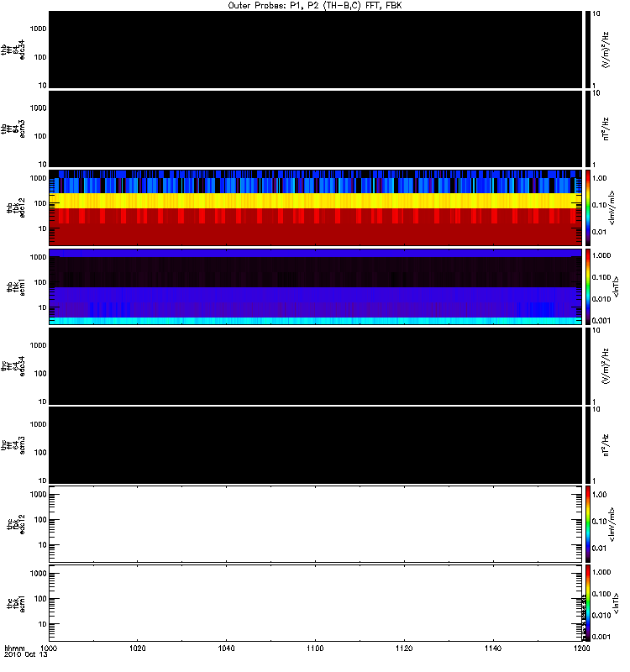This screenshot has width=630, height=672.
Task: Click the cyan band in thb scm1 spectrogram
Action: (x=315, y=321)
